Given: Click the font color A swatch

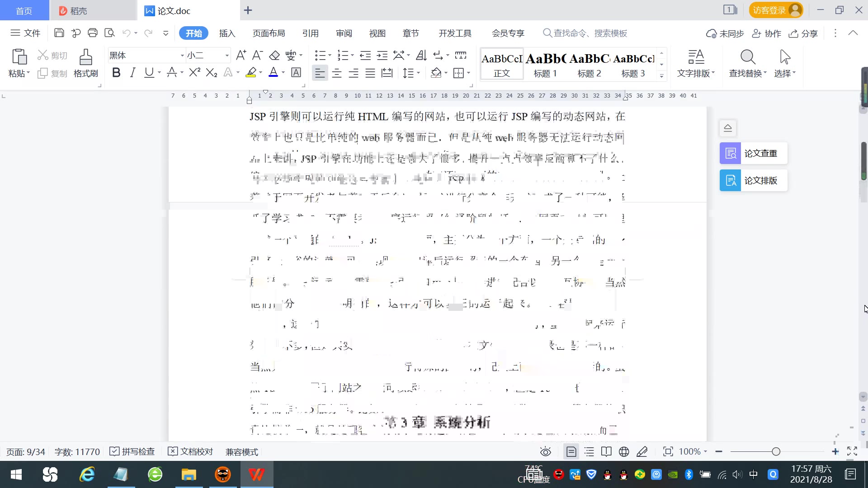Looking at the screenshot, I should click(274, 72).
